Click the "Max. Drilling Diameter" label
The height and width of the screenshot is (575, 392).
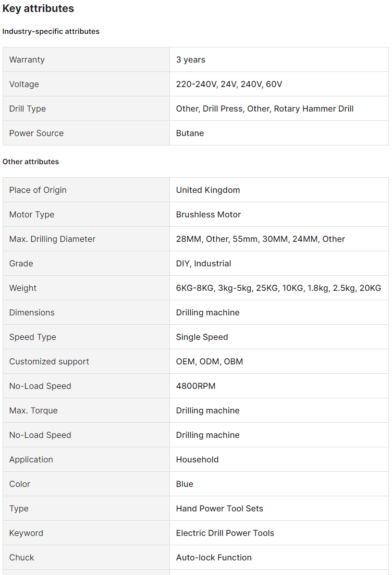click(52, 239)
